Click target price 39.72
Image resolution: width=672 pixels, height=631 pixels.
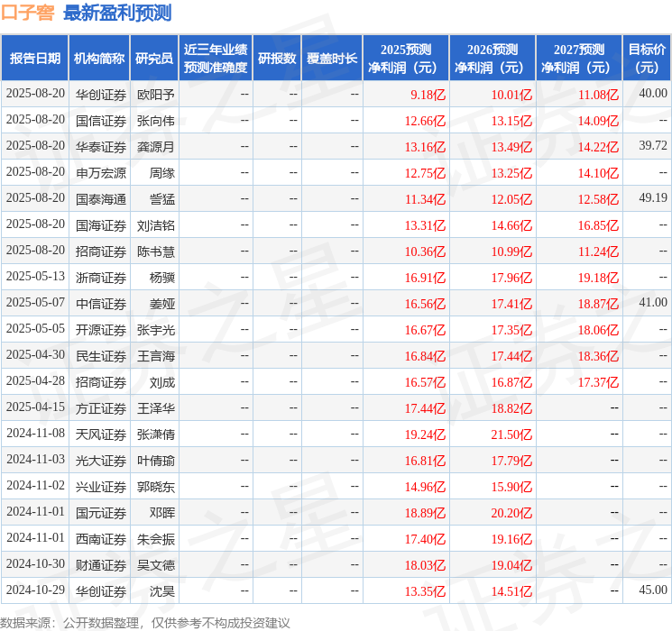click(x=653, y=146)
